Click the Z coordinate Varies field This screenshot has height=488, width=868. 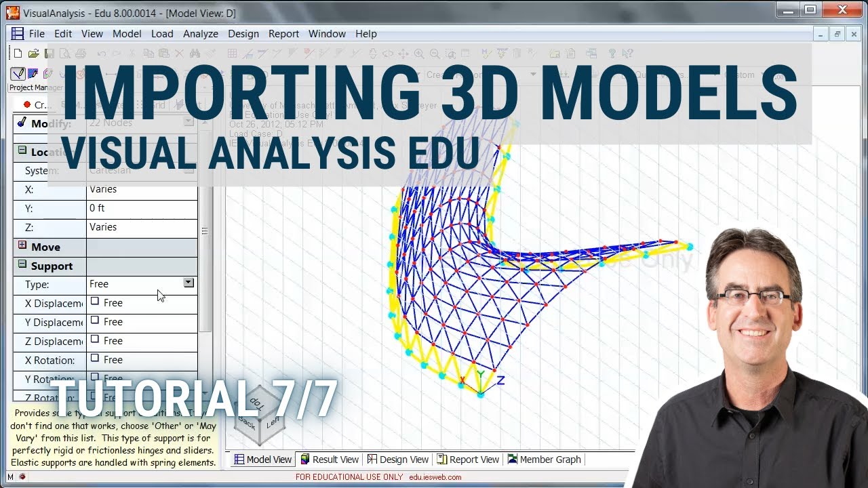point(142,228)
